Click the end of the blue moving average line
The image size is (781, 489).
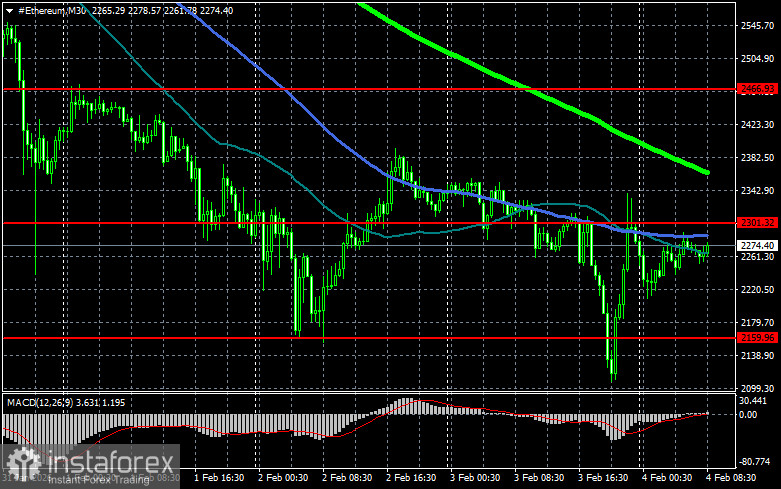click(707, 236)
